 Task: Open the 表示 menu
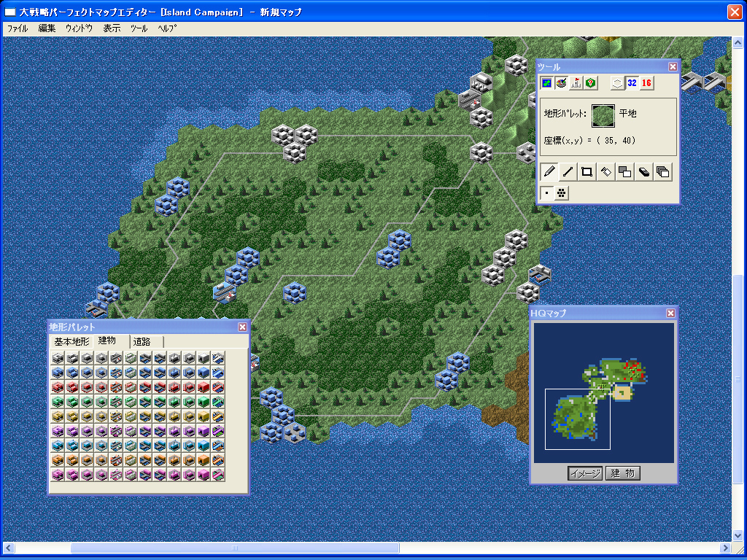pos(112,28)
